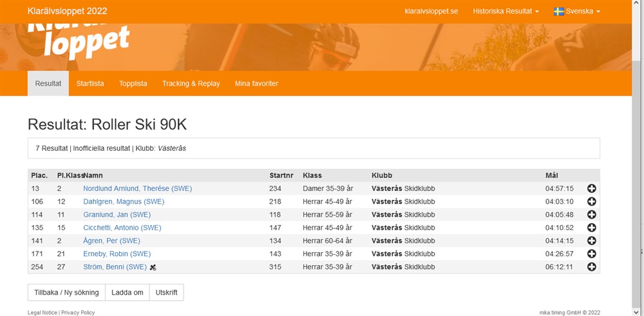This screenshot has width=644, height=316.
Task: Open Dahlgren, Magnus (SWE) result
Action: coord(124,202)
